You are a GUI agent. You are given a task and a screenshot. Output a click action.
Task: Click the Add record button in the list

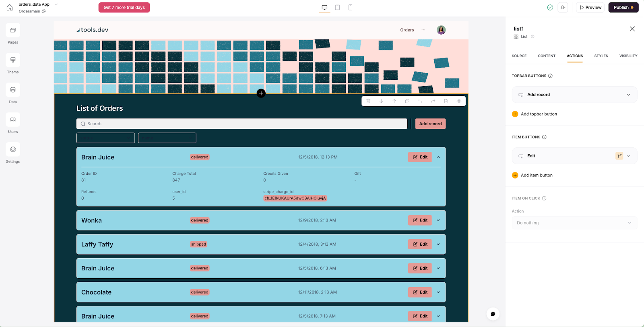pos(430,124)
